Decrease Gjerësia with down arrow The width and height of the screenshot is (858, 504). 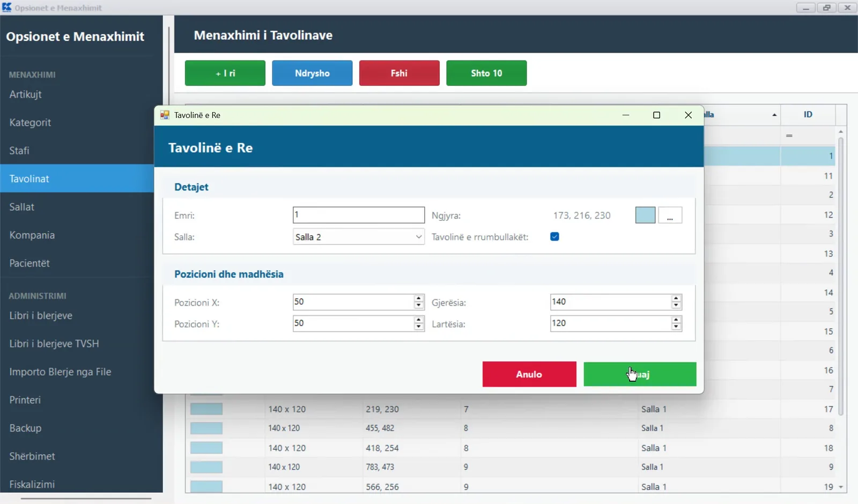(x=676, y=306)
